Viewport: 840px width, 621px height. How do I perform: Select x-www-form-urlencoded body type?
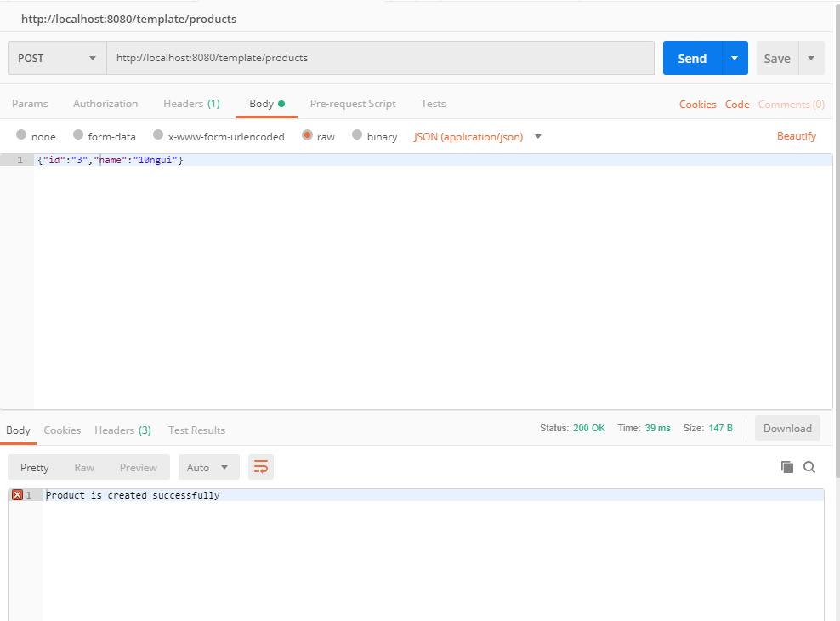coord(158,135)
